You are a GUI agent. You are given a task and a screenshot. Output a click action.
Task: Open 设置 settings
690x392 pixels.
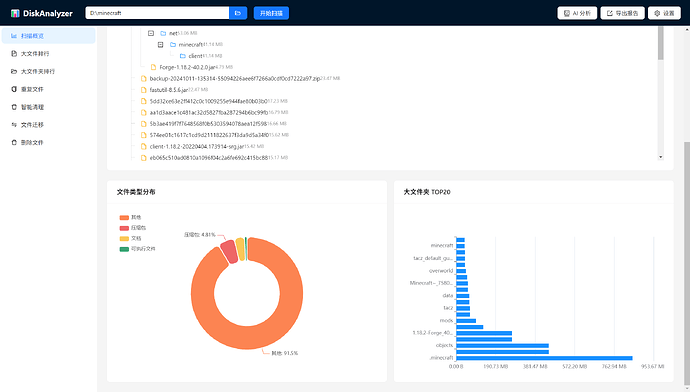[664, 13]
